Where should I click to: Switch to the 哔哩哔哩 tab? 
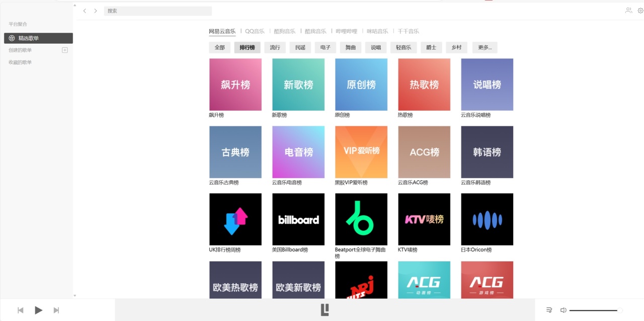pyautogui.click(x=346, y=31)
